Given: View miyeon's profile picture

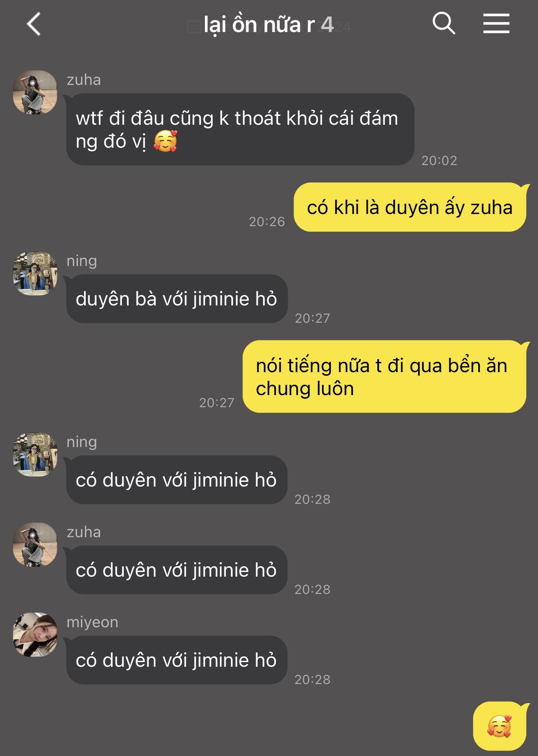Looking at the screenshot, I should (x=35, y=635).
